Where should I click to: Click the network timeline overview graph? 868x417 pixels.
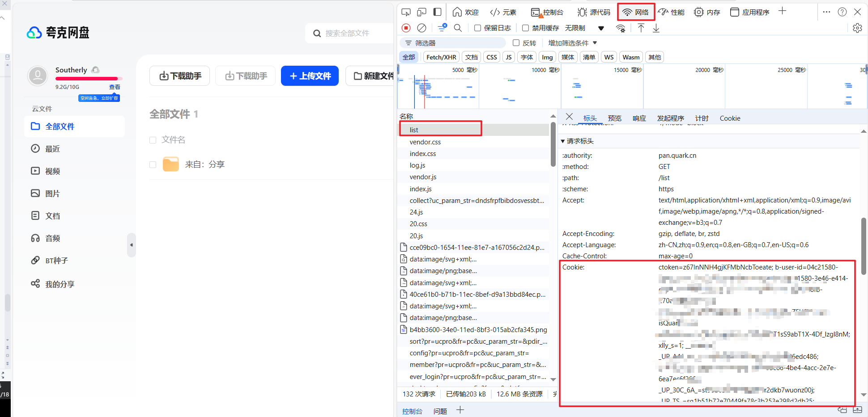pyautogui.click(x=632, y=86)
